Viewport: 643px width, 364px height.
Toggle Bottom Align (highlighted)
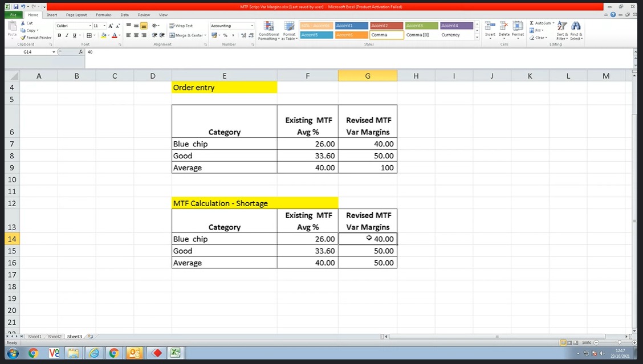[144, 26]
